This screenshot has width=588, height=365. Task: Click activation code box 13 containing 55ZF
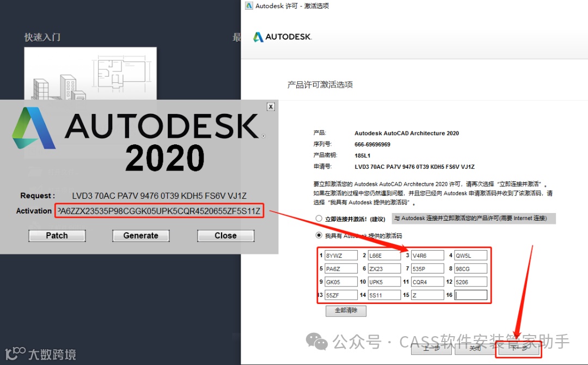tap(341, 295)
